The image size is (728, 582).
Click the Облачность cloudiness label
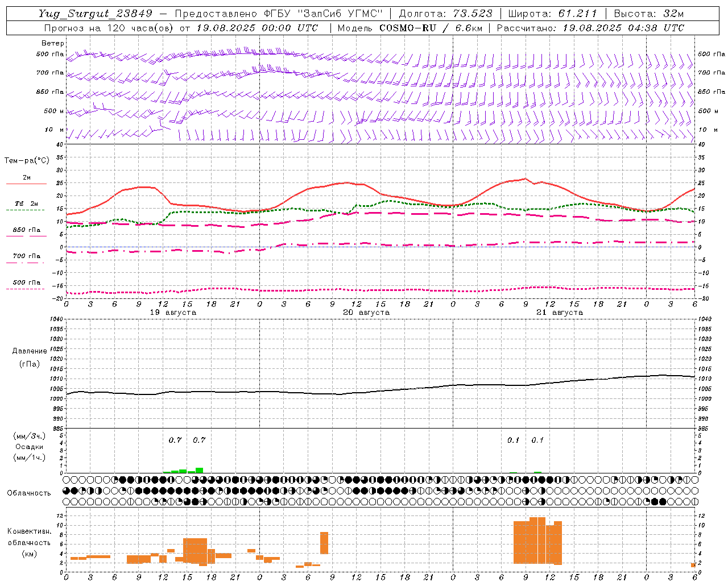(29, 493)
